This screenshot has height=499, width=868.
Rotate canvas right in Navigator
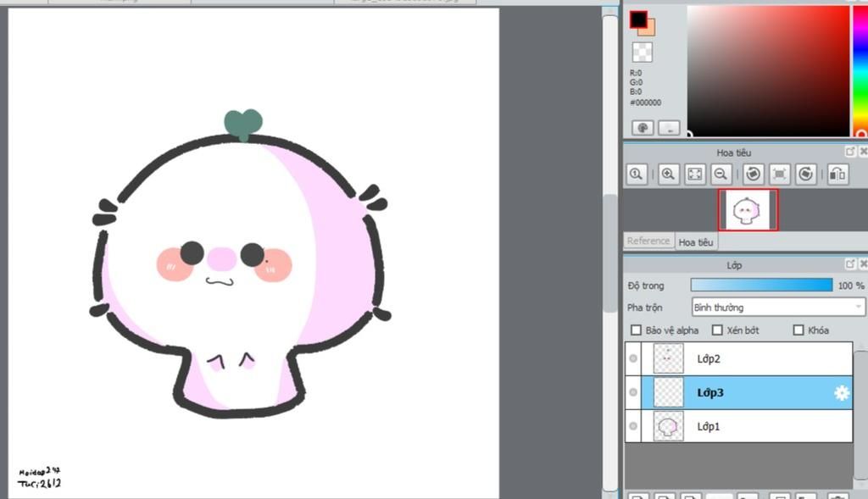coord(806,175)
